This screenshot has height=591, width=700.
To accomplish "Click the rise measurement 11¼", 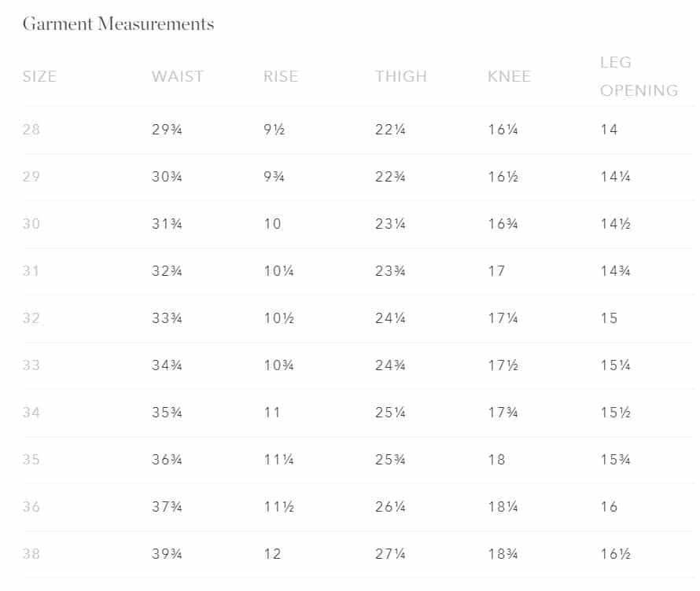I will pyautogui.click(x=278, y=460).
